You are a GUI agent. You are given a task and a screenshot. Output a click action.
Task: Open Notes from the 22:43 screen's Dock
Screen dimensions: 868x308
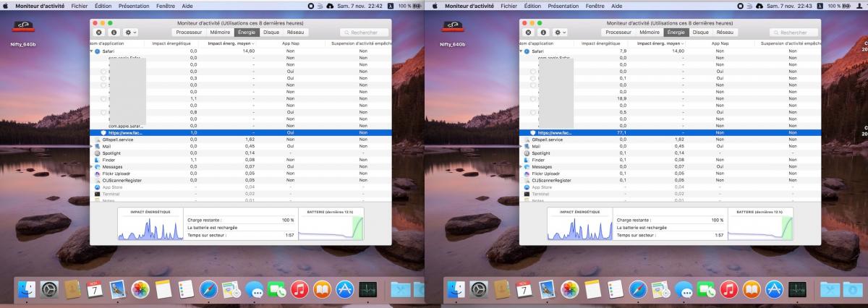[592, 289]
